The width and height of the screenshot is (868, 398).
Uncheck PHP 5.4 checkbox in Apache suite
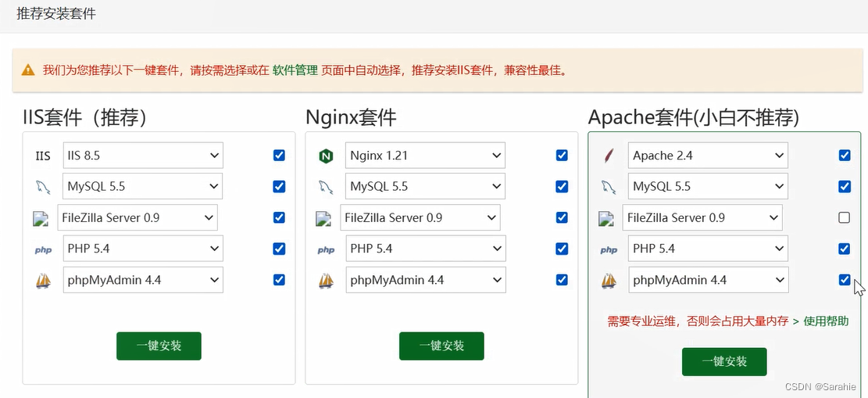845,249
